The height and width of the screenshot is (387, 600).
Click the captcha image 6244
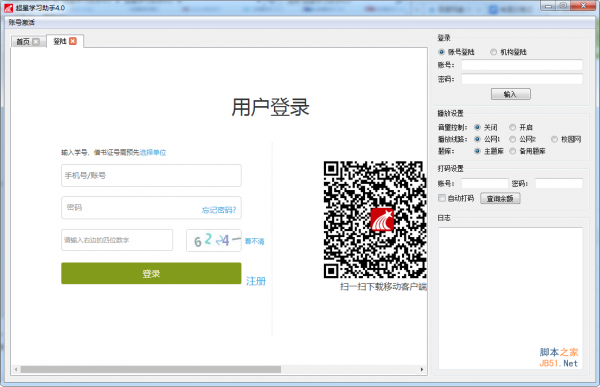click(214, 240)
